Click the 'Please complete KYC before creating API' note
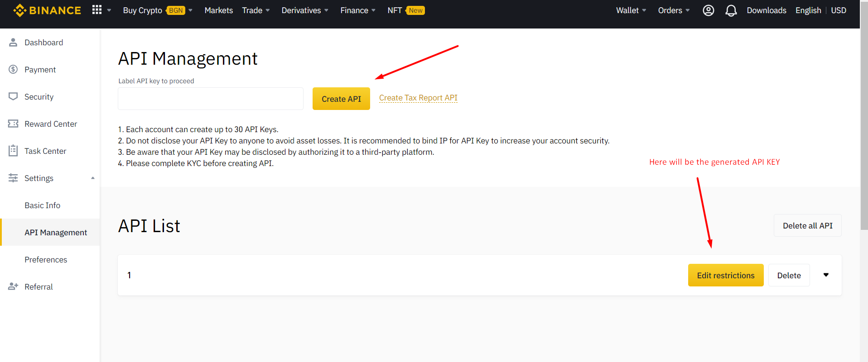The width and height of the screenshot is (868, 362). pyautogui.click(x=196, y=163)
